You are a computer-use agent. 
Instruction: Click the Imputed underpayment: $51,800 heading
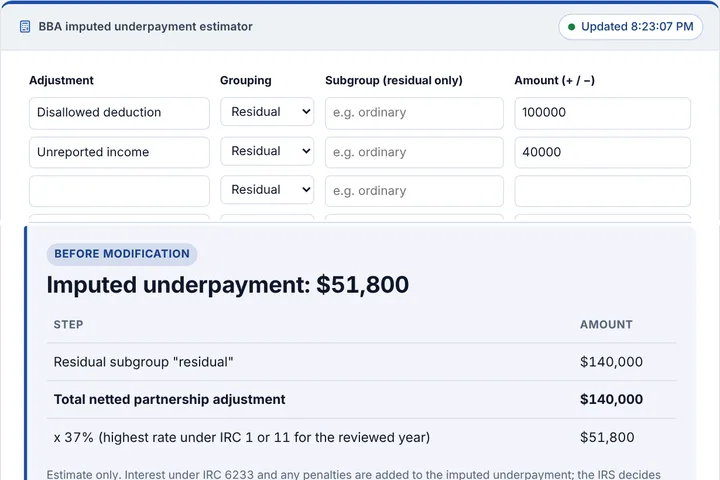coord(228,285)
